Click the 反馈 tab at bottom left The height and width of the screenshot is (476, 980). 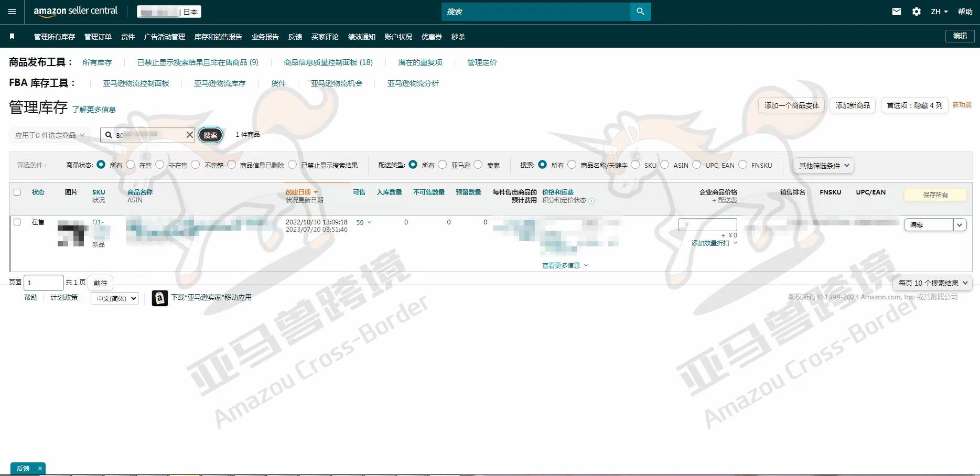[23, 469]
